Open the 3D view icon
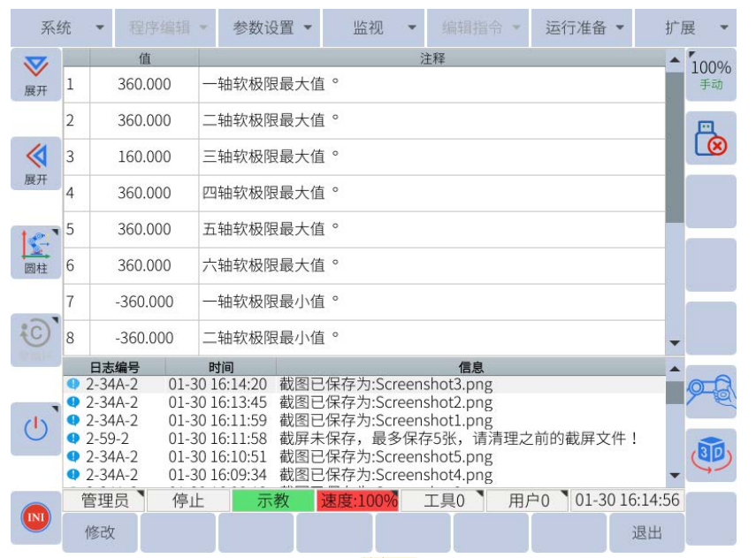 [711, 455]
